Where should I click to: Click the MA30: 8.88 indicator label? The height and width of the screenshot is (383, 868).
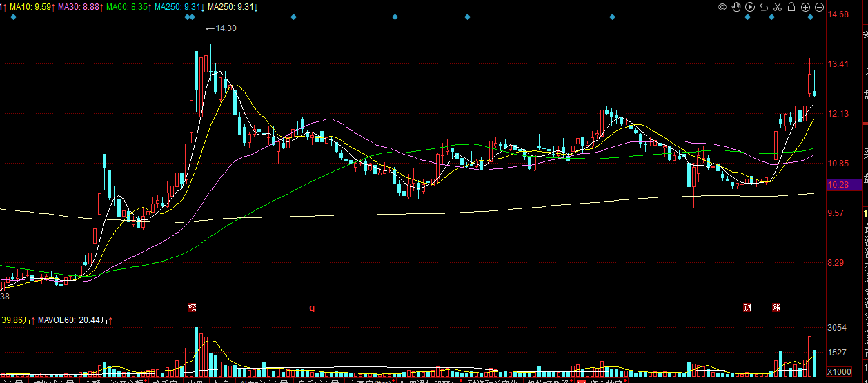pos(81,7)
